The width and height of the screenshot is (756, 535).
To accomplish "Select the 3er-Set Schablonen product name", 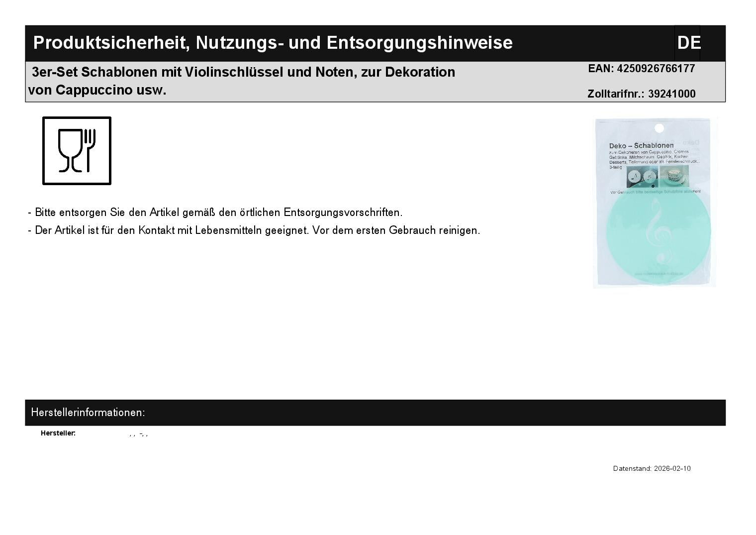I will (x=241, y=81).
